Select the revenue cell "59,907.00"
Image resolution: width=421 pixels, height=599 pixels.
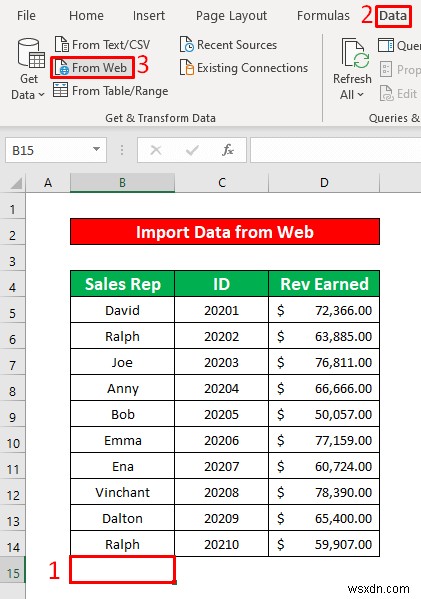[324, 544]
